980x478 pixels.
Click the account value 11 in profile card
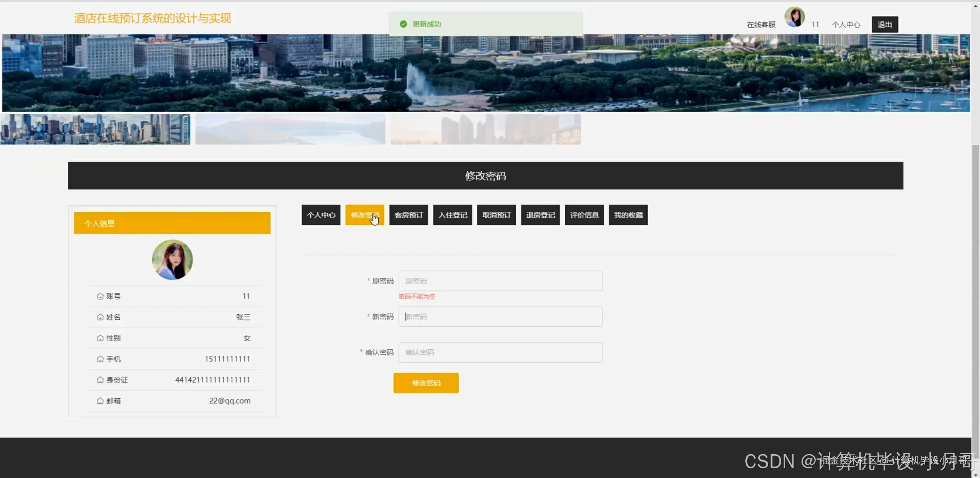click(246, 296)
